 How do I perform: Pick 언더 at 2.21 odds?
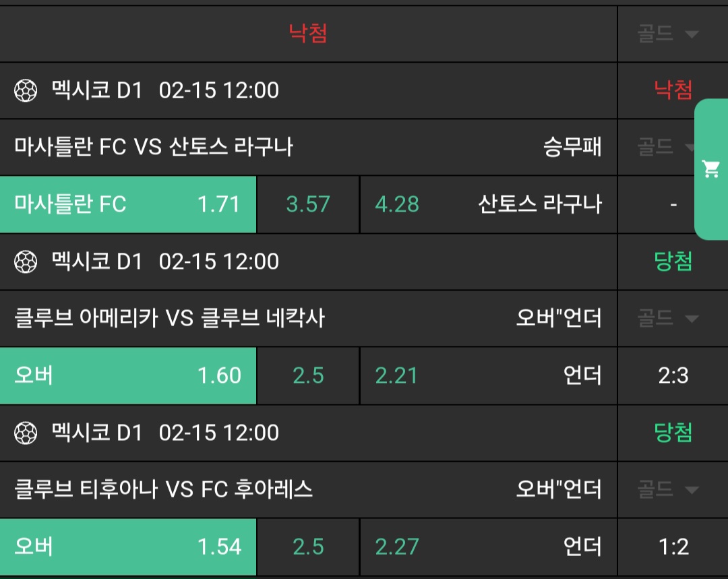click(488, 375)
